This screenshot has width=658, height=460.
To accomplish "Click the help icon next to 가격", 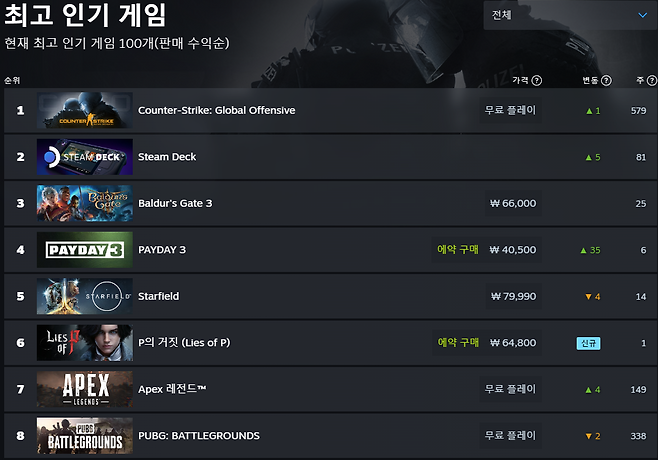I will tap(537, 80).
